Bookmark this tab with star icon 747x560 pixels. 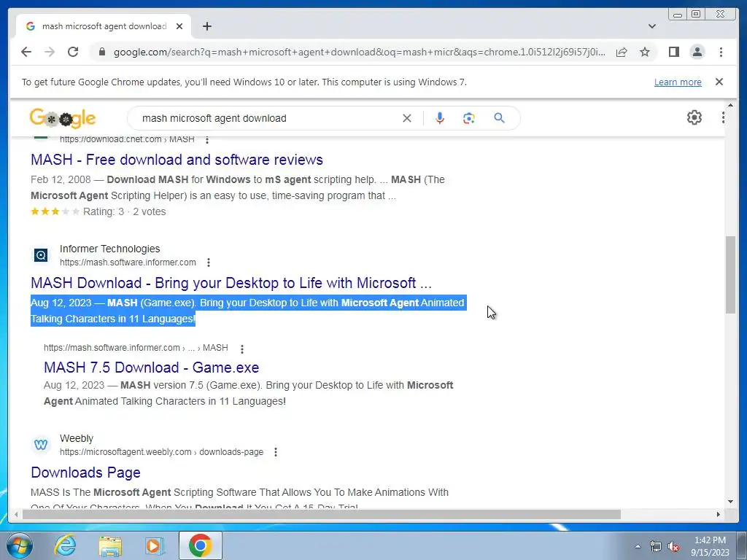[645, 52]
